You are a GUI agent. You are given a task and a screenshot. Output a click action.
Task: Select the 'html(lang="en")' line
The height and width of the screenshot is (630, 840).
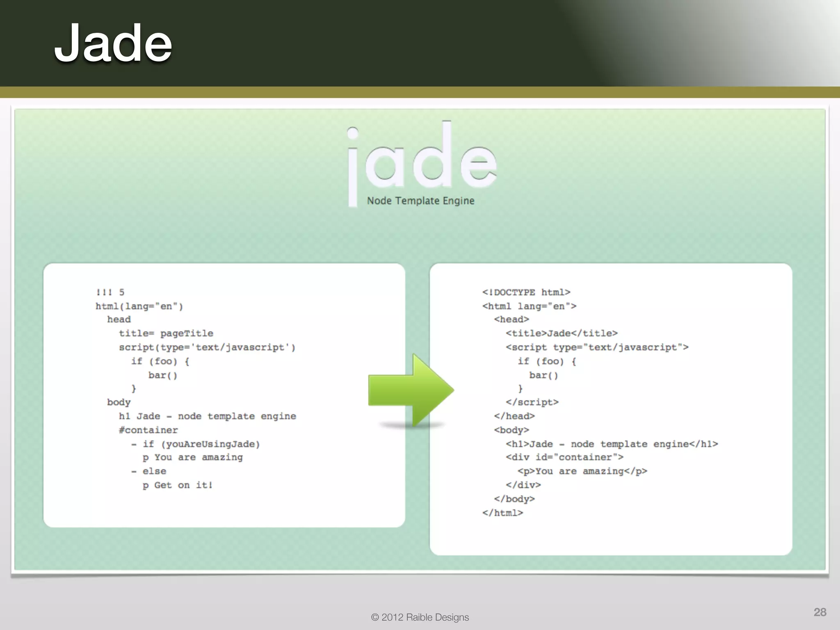pyautogui.click(x=139, y=306)
